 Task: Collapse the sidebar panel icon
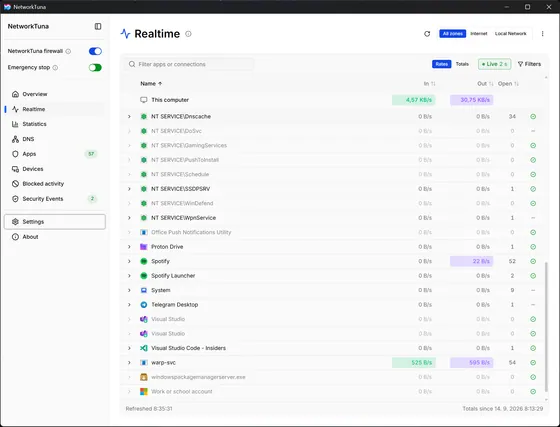click(98, 26)
